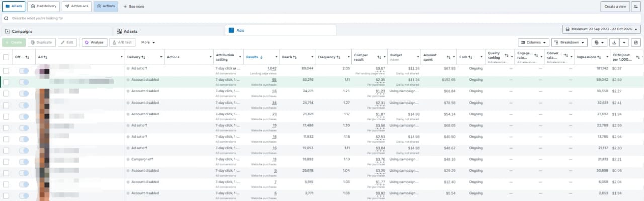Switch the on/off toggle for the 11,932 reach ad
Screen dimensions: 644x201
[24, 139]
